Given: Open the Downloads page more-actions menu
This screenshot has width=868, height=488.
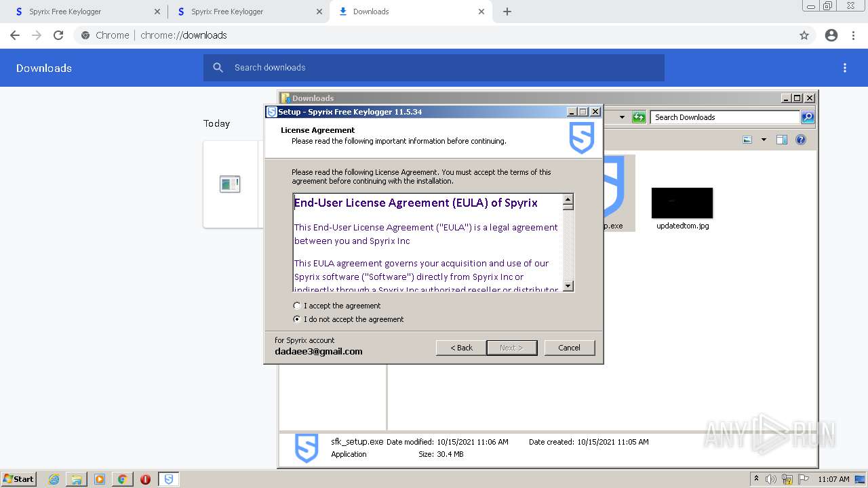Looking at the screenshot, I should point(845,68).
